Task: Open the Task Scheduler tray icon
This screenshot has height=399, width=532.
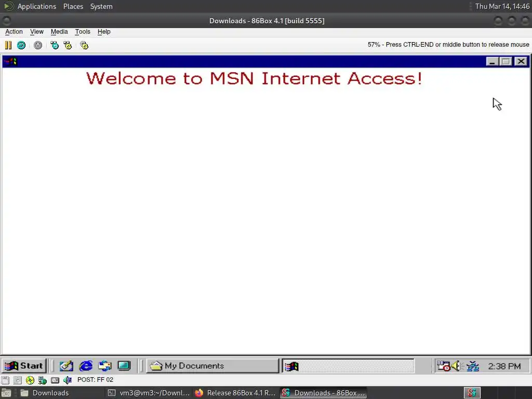Action: 443,366
